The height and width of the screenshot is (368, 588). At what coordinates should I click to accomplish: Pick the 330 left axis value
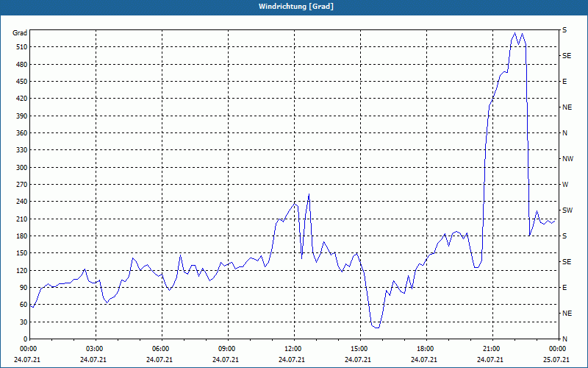[21, 150]
